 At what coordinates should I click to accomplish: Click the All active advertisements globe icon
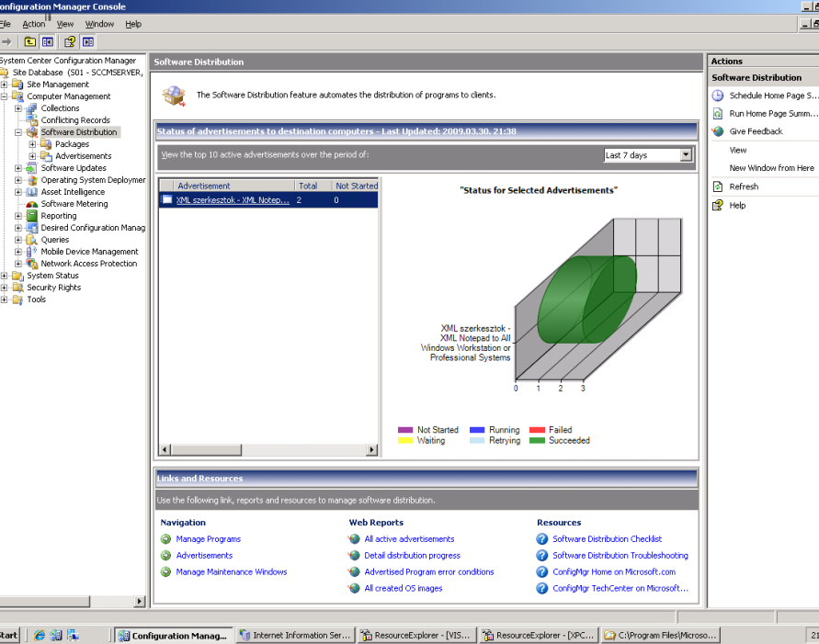click(355, 539)
